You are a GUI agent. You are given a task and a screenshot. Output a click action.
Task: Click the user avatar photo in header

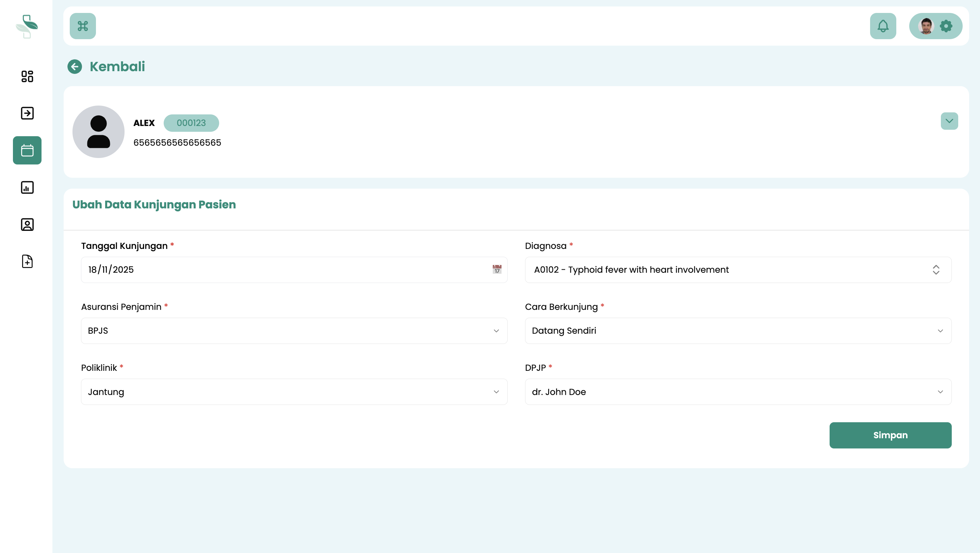[926, 26]
